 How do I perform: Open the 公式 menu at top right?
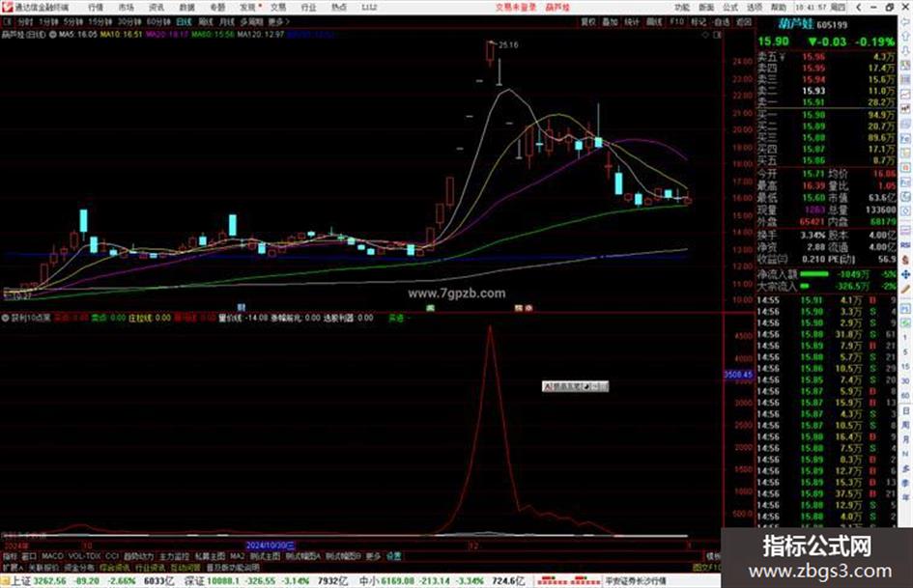[x=730, y=7]
